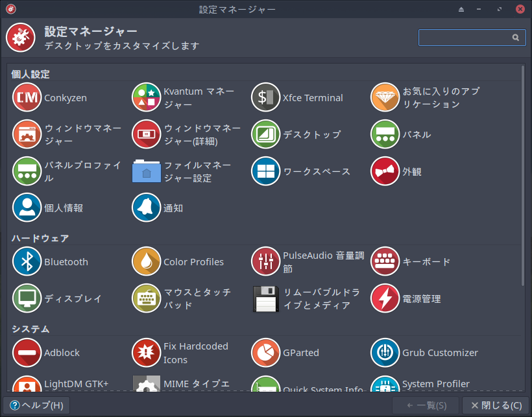Open the Conkyzen settings icon
The width and height of the screenshot is (532, 417).
pyautogui.click(x=27, y=98)
